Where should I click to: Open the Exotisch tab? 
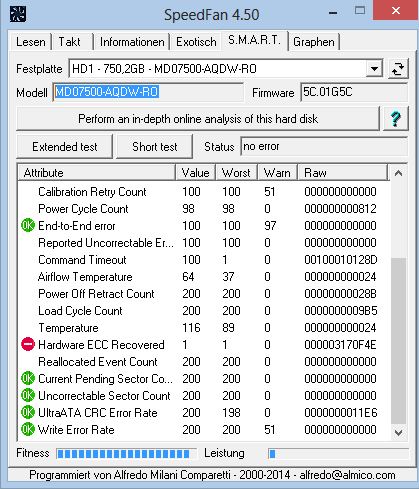click(x=196, y=42)
